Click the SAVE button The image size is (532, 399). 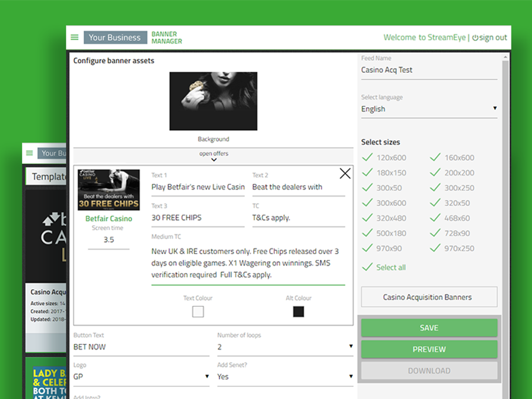(x=429, y=328)
